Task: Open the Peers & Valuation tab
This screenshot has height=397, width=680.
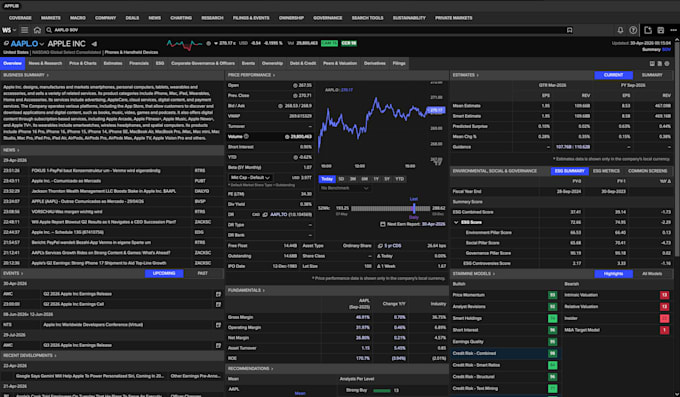Action: coord(340,63)
